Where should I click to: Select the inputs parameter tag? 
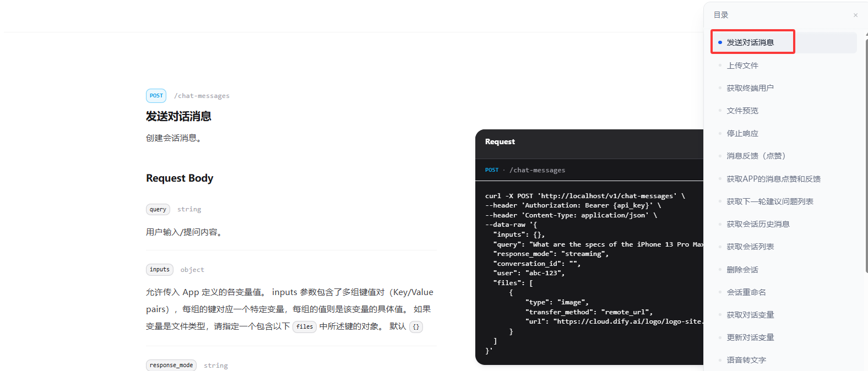pos(160,270)
